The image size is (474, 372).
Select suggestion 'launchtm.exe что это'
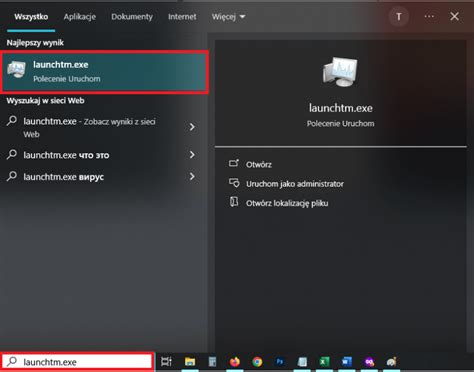66,155
